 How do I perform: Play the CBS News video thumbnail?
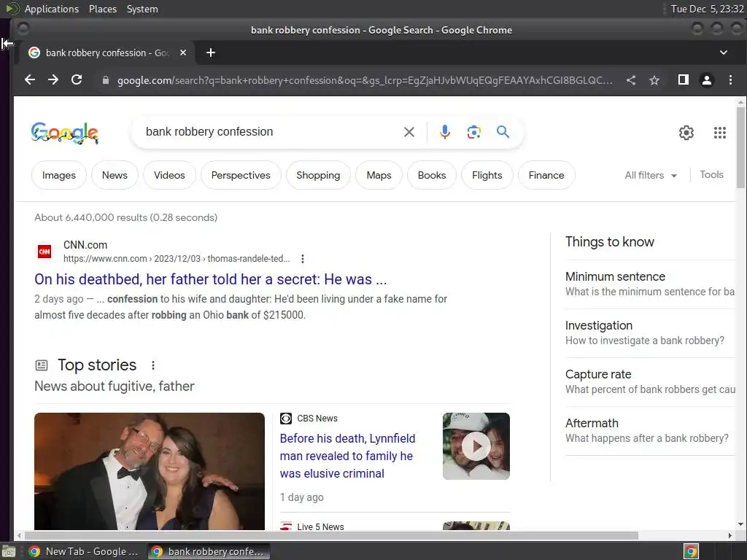[x=476, y=446]
